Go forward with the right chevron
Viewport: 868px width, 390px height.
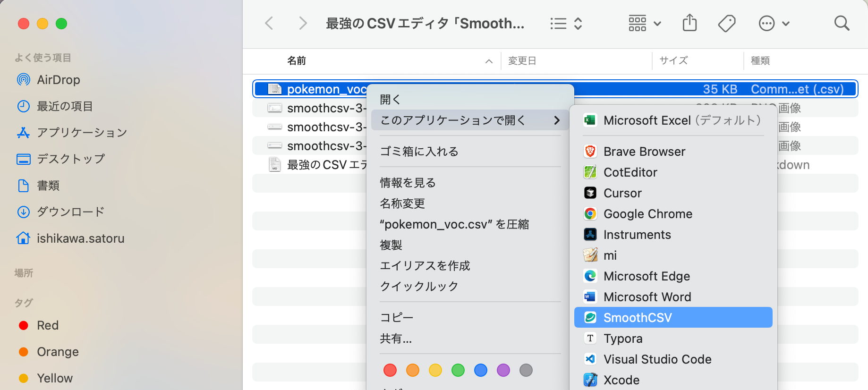point(303,23)
